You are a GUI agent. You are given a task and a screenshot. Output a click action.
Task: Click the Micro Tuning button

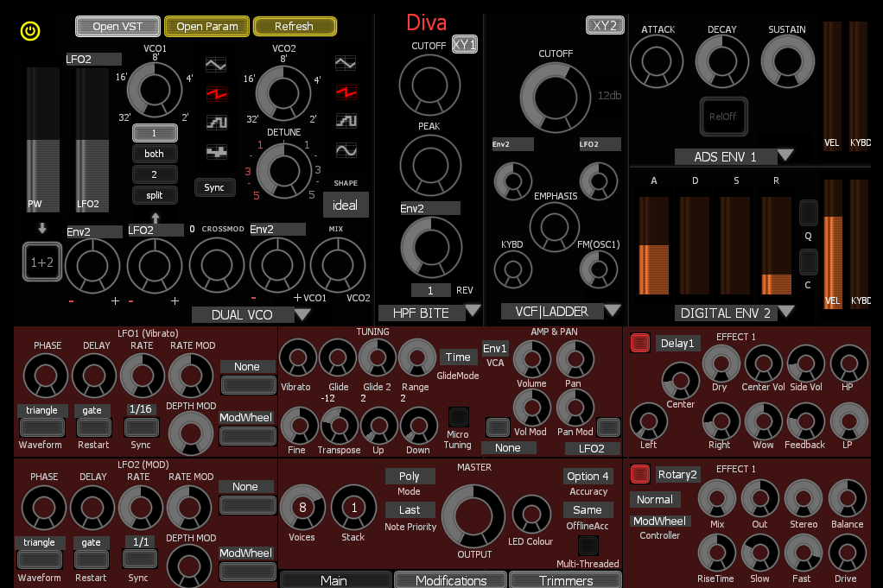coord(458,417)
